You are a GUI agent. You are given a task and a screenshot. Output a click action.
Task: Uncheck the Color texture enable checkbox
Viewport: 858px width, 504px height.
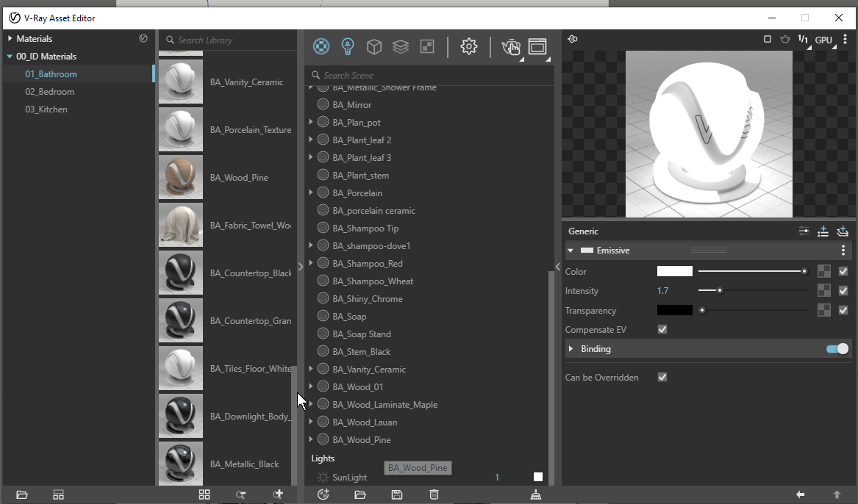pos(843,271)
